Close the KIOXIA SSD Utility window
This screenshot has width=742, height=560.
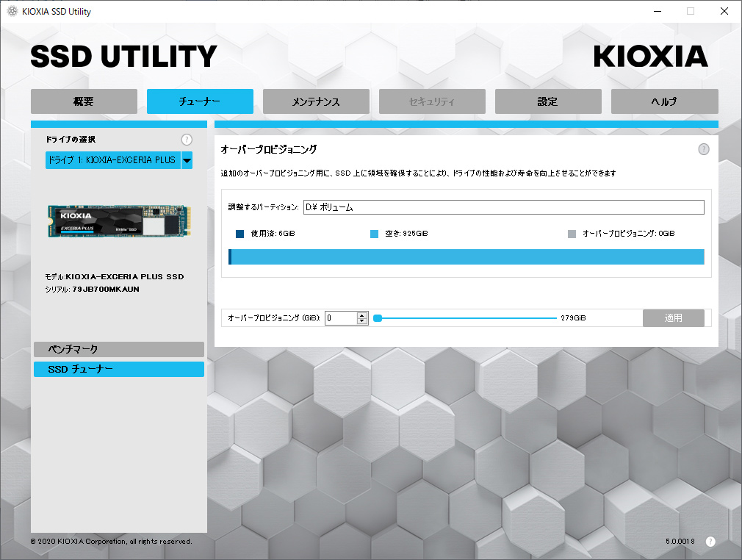[x=724, y=11]
